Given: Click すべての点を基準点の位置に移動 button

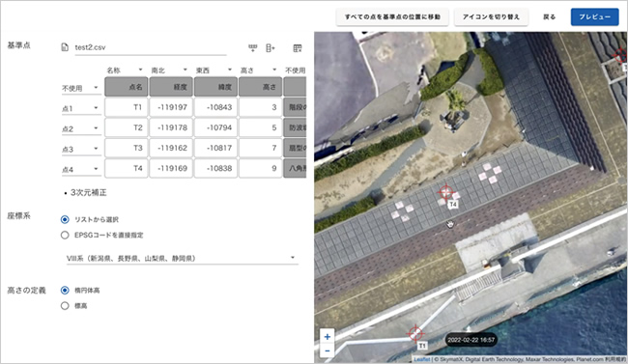Looking at the screenshot, I should (x=392, y=16).
